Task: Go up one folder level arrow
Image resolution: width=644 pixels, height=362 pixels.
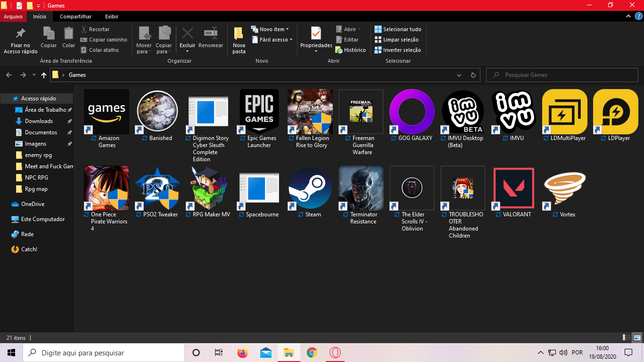Action: [44, 75]
